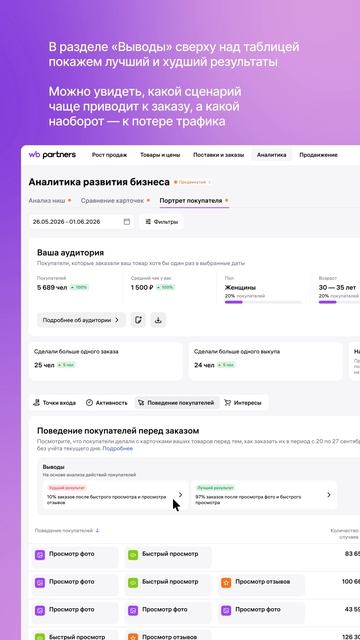This screenshot has width=360, height=640.
Task: Open the Сделали больше одного выкупа card
Action: [x=265, y=361]
